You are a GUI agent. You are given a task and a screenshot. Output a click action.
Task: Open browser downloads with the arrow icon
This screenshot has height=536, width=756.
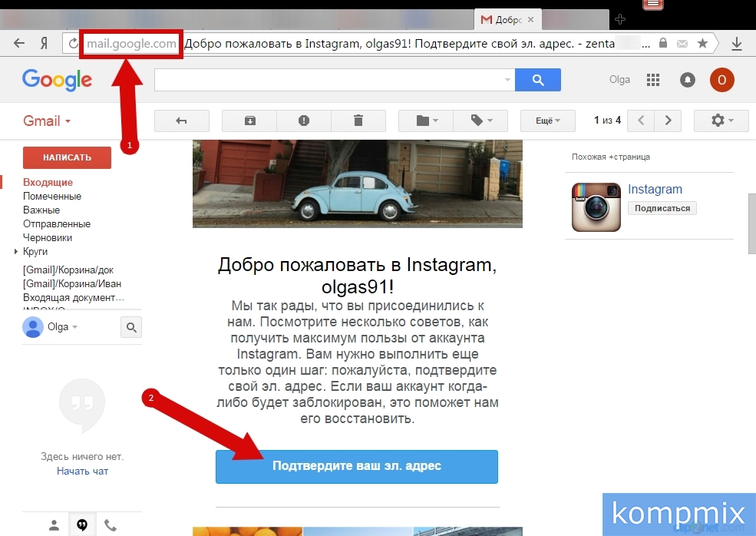pos(737,44)
